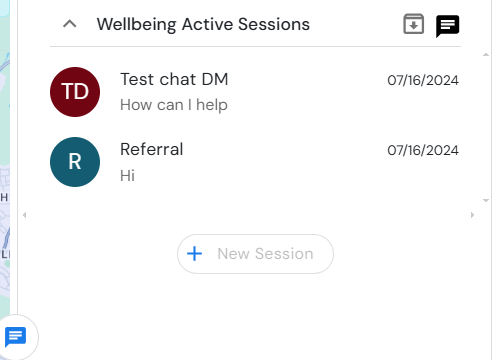Click the left horizontal scroll arrow
Viewport: 495px width, 360px height.
click(24, 215)
